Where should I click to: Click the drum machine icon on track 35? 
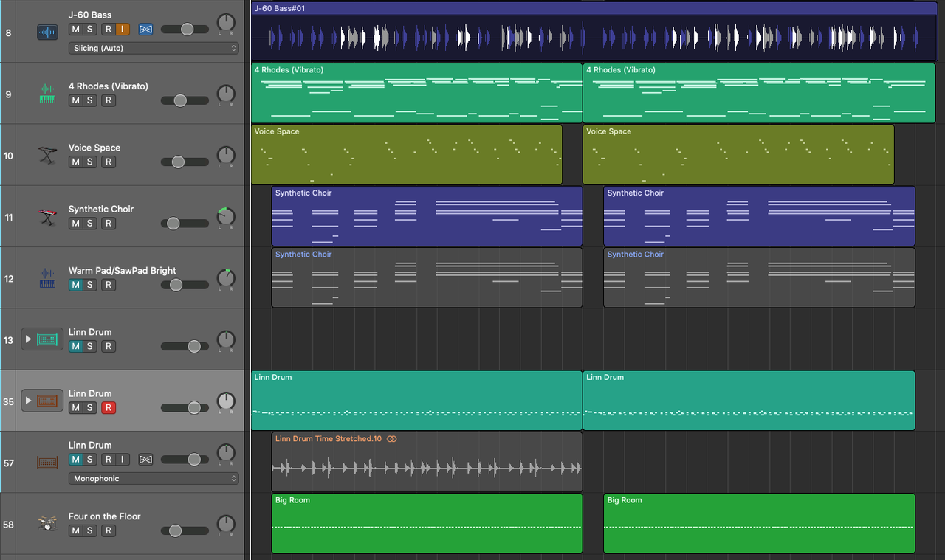click(47, 401)
